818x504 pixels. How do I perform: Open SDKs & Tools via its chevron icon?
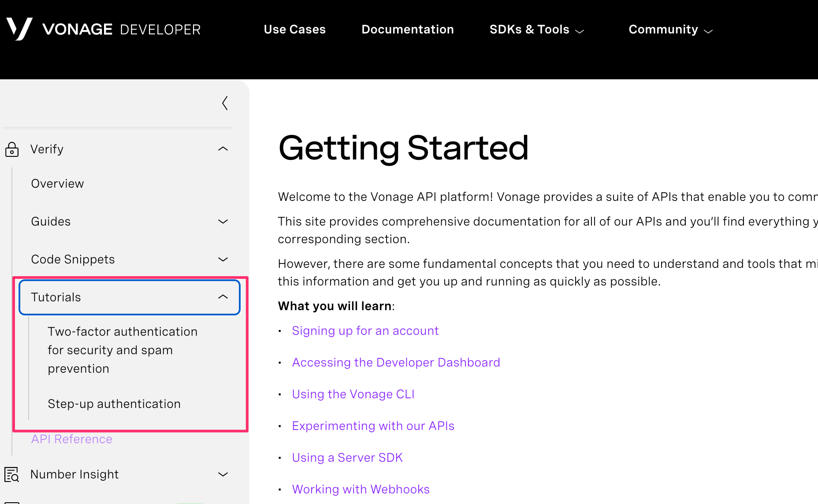pos(580,30)
